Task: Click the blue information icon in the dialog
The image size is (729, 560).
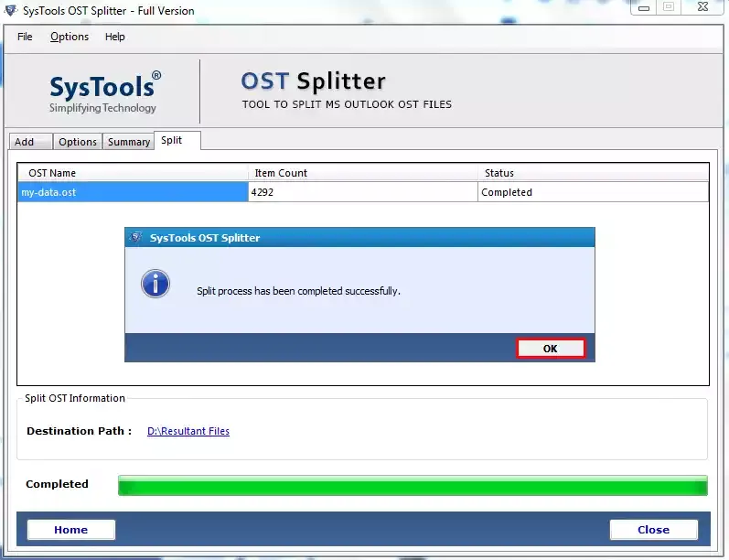Action: tap(155, 284)
